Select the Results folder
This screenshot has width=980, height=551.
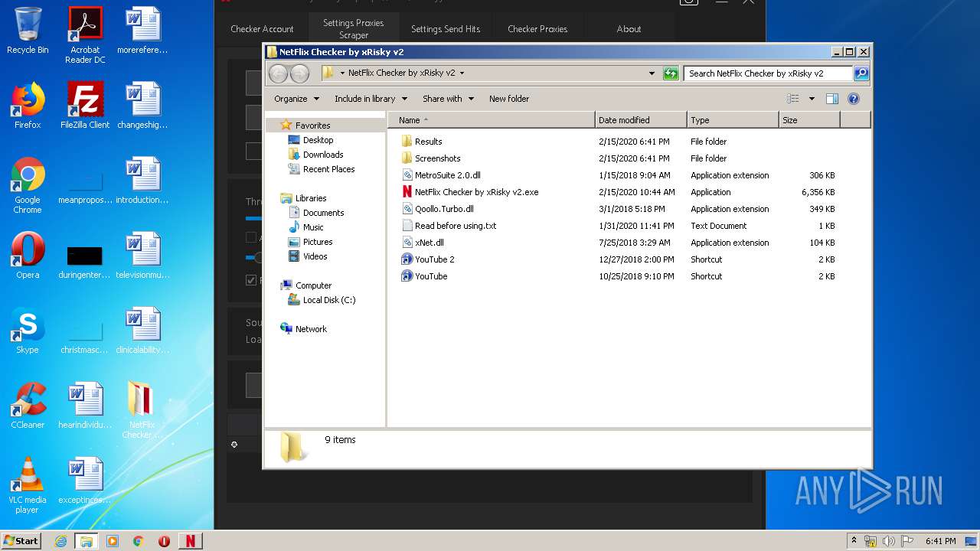pos(422,142)
